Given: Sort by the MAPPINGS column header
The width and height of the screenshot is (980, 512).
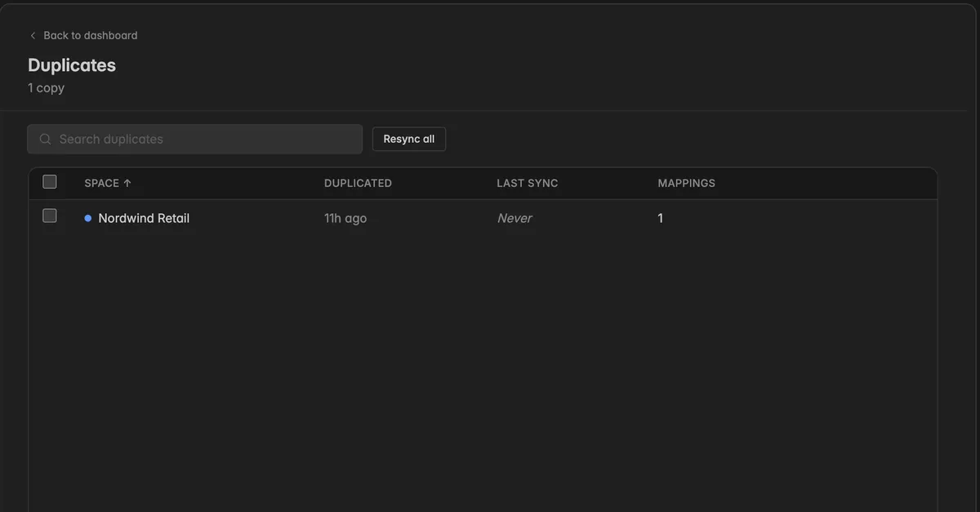Looking at the screenshot, I should [687, 183].
